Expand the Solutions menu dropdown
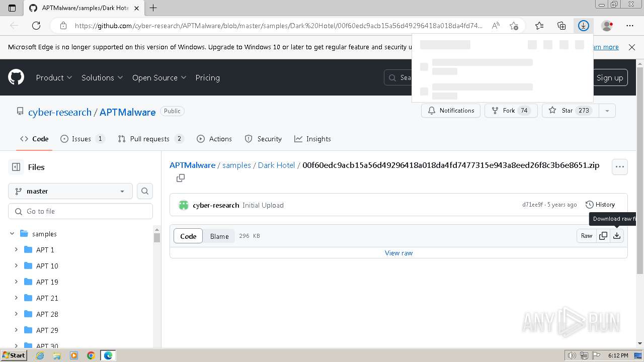 (x=102, y=77)
